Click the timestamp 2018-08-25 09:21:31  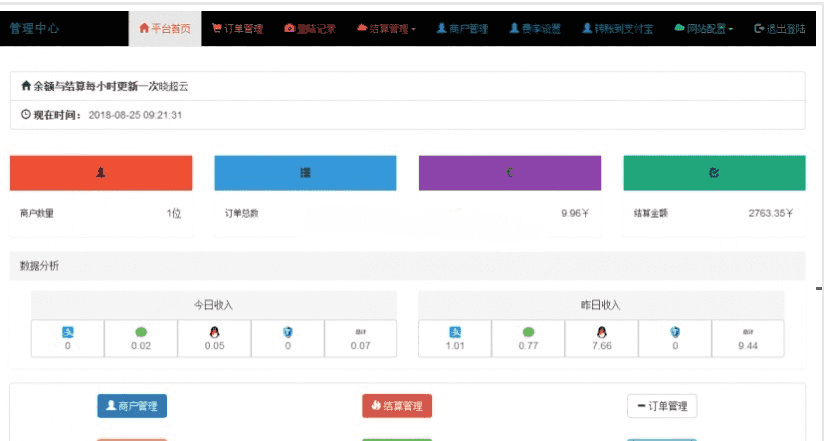click(x=135, y=115)
